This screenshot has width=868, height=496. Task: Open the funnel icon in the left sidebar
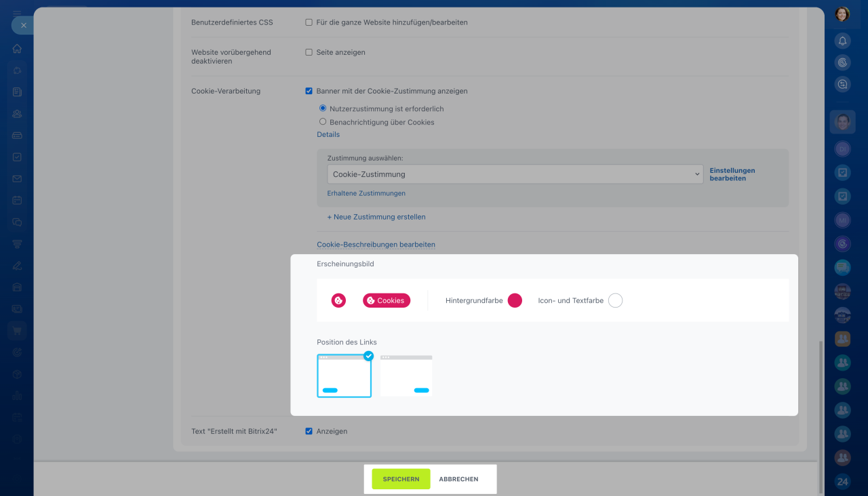coord(17,244)
